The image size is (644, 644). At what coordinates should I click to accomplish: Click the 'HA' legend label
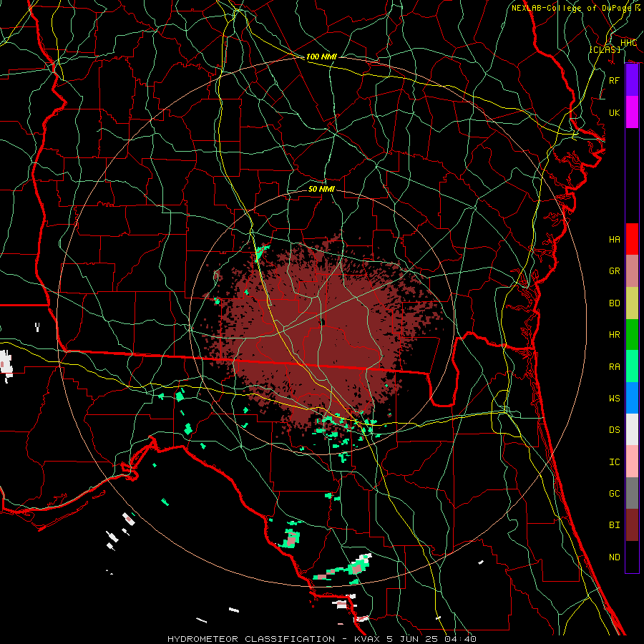[x=615, y=240]
